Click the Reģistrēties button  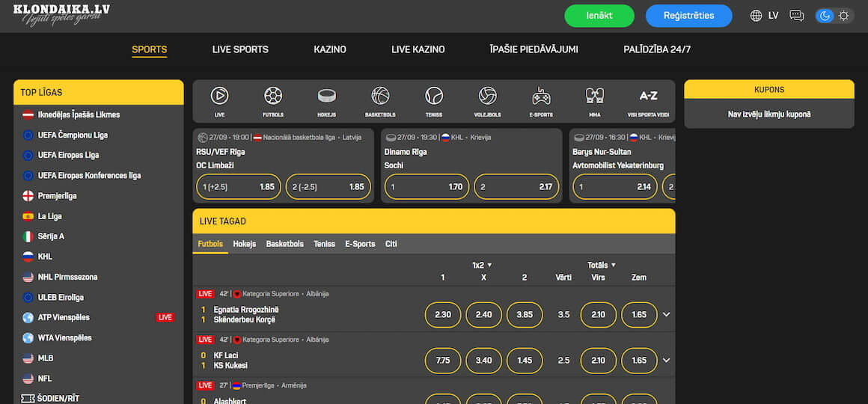pyautogui.click(x=689, y=16)
